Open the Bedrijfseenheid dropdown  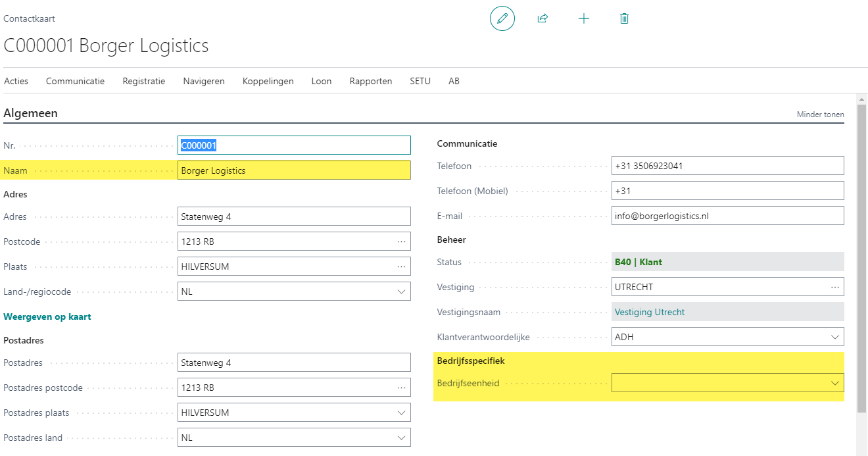pos(835,383)
